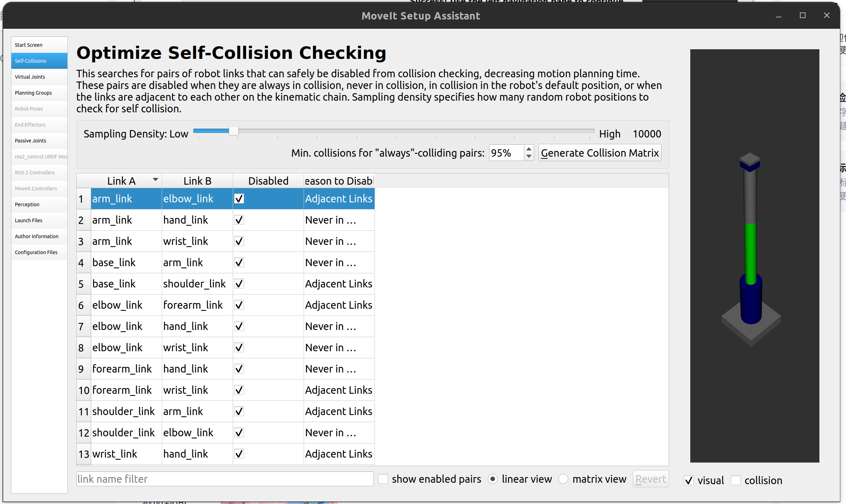This screenshot has width=846, height=504.
Task: Select the linear view radio button
Action: click(493, 479)
